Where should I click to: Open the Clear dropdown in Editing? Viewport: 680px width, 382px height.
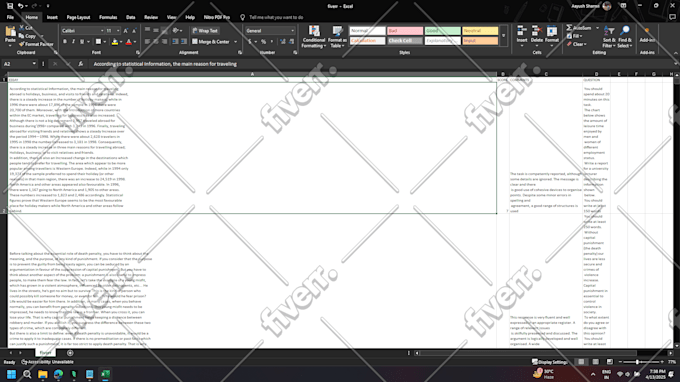pyautogui.click(x=577, y=44)
